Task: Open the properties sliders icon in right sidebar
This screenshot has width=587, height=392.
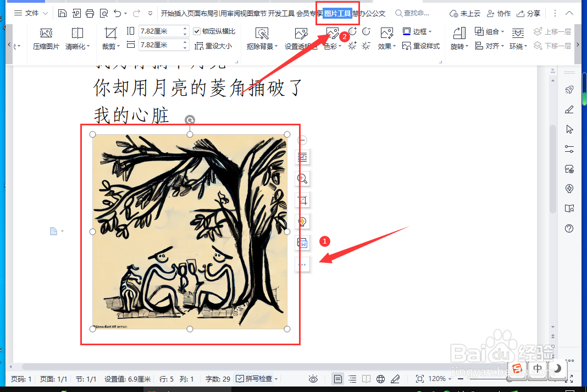Action: (569, 149)
